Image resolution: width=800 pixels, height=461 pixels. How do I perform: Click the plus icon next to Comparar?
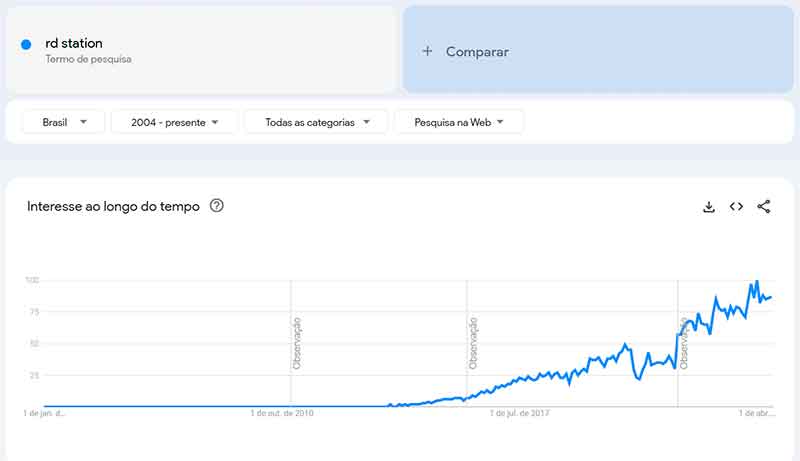coord(428,51)
